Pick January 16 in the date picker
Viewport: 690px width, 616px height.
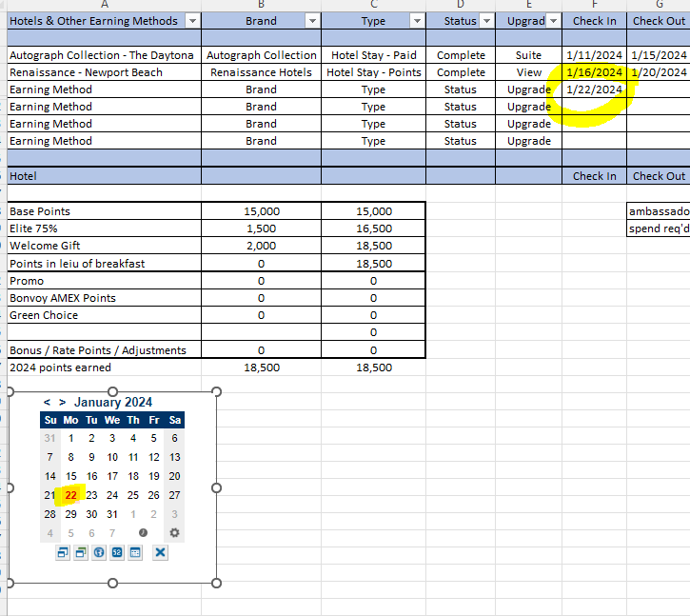91,476
